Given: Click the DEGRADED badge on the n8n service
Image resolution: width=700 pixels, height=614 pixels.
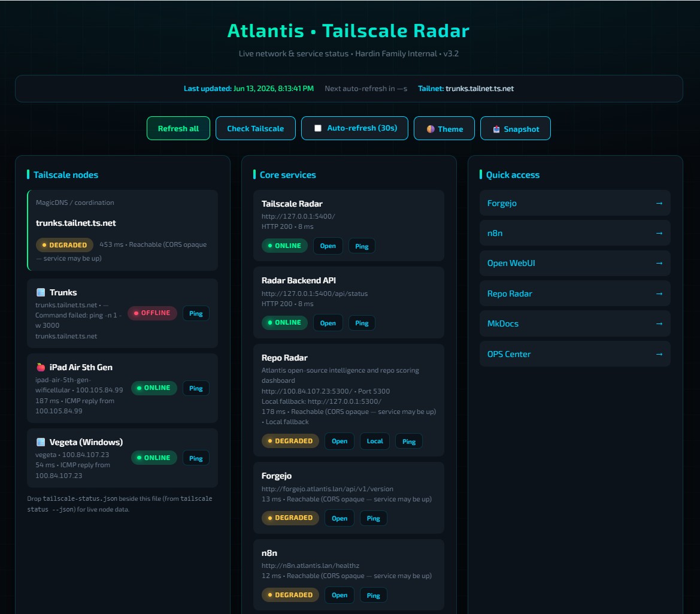Looking at the screenshot, I should 290,595.
